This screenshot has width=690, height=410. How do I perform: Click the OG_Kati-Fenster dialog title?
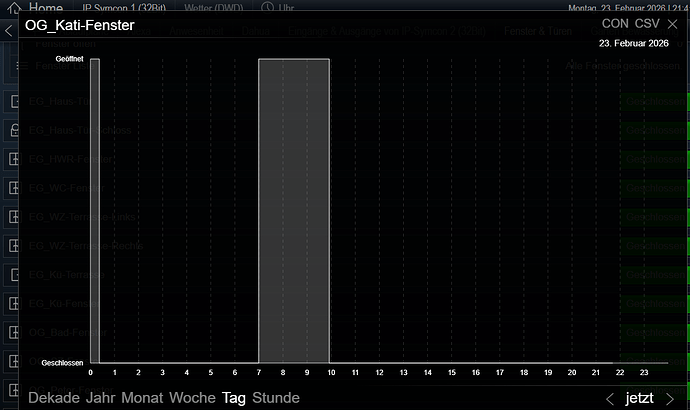tap(80, 26)
